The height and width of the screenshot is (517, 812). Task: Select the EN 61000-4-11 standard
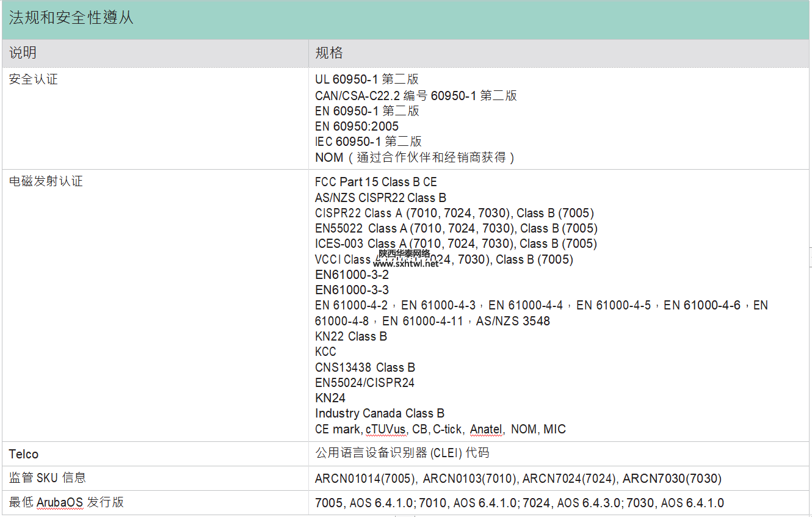tap(422, 321)
